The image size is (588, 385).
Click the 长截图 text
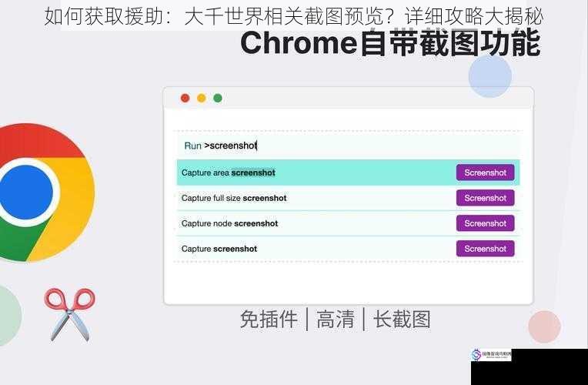[402, 320]
